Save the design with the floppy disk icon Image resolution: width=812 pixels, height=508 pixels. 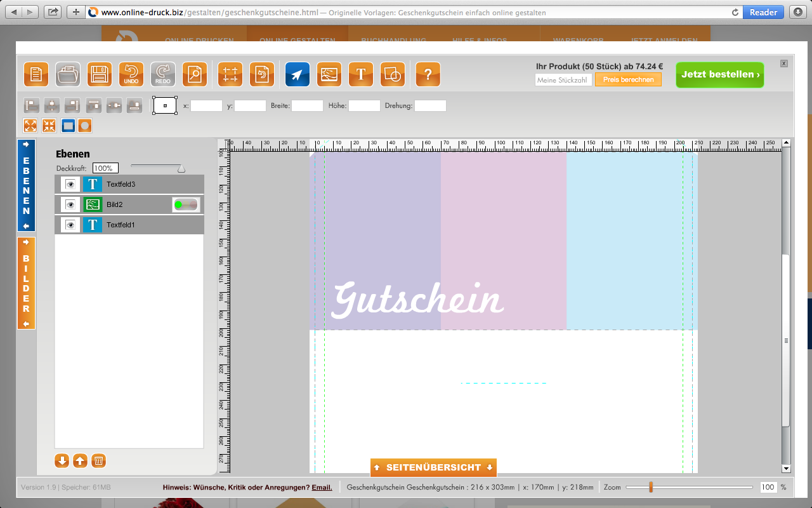pos(100,74)
